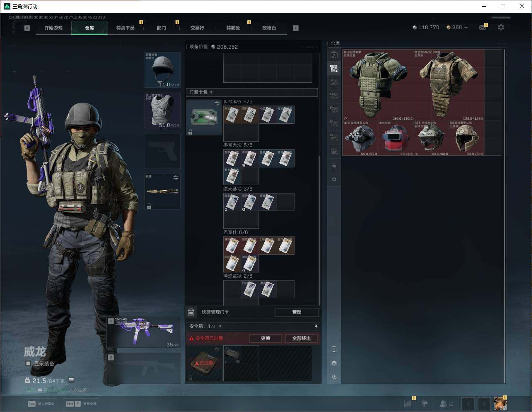The width and height of the screenshot is (532, 412).
Task: Select fourth keycard in 长弓溪谷 row
Action: click(286, 115)
